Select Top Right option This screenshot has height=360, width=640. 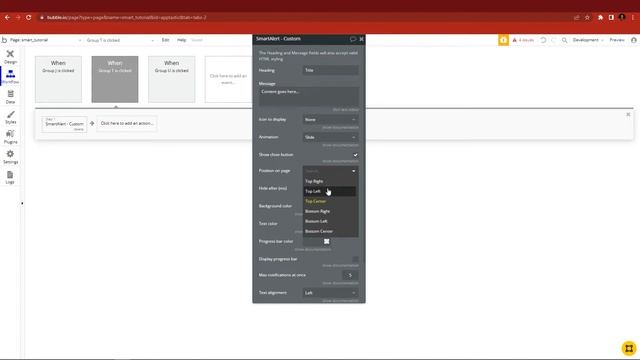(x=330, y=181)
